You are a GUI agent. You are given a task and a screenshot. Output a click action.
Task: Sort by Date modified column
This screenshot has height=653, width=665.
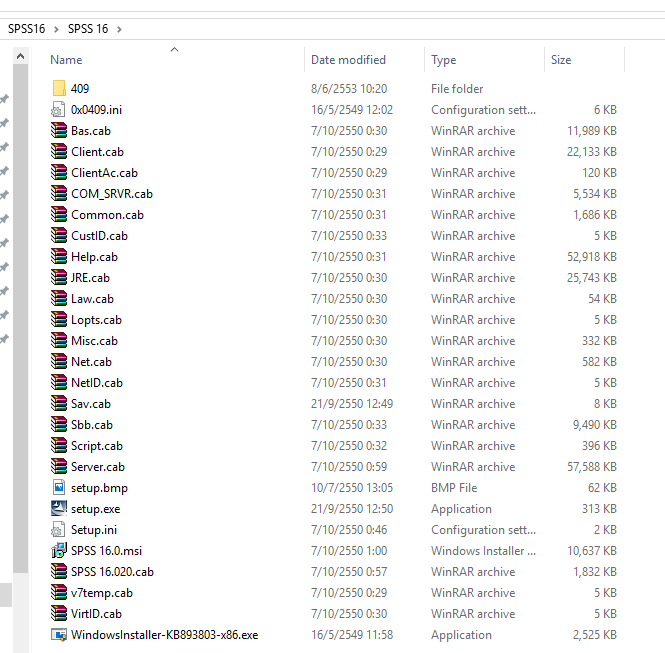347,60
